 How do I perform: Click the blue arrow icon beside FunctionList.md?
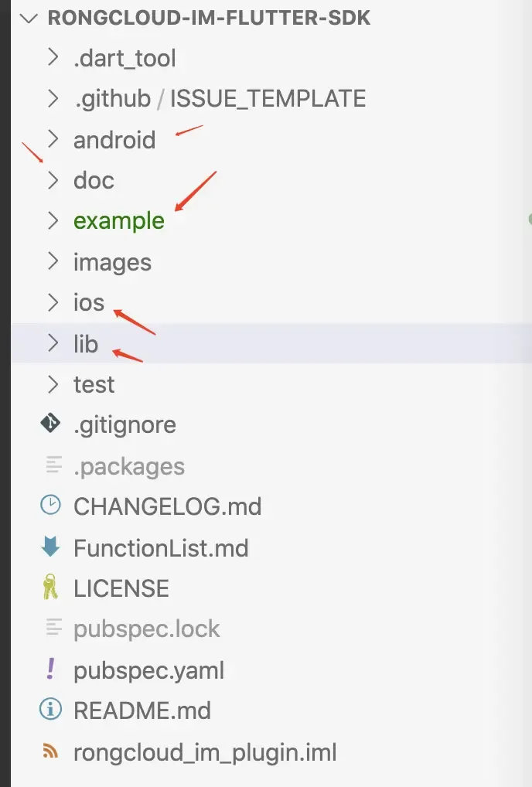(50, 547)
